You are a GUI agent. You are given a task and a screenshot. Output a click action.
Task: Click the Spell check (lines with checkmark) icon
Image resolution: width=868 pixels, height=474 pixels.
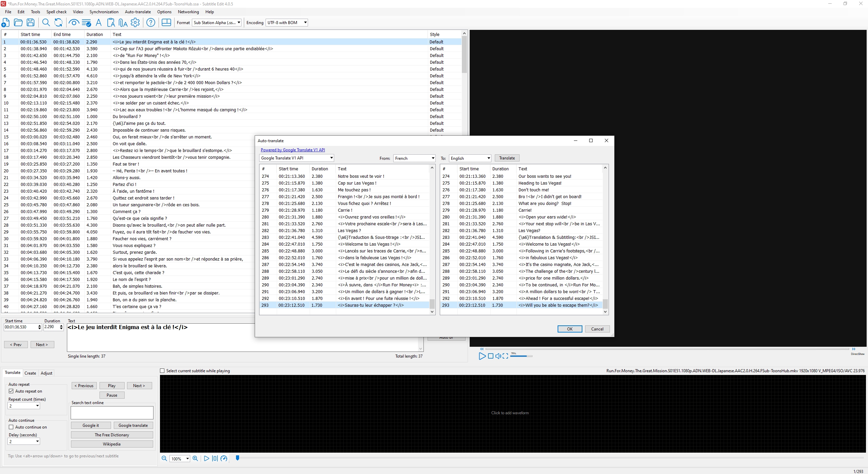point(86,23)
